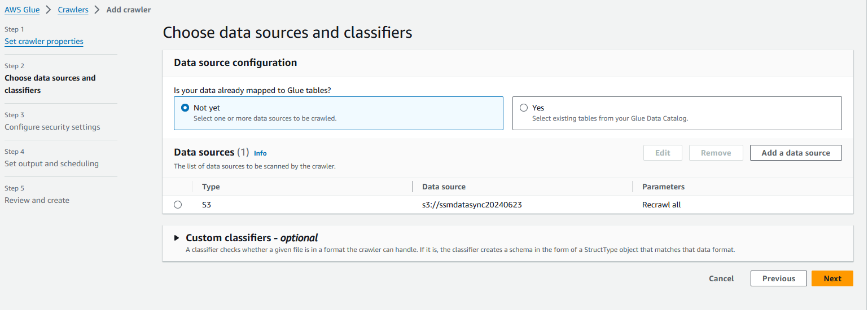This screenshot has height=310, width=868.
Task: Select the S3 data source row radio
Action: [178, 205]
